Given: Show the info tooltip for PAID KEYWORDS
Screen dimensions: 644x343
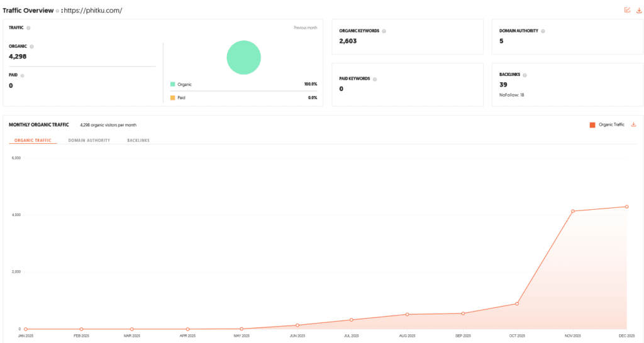Looking at the screenshot, I should pyautogui.click(x=375, y=79).
